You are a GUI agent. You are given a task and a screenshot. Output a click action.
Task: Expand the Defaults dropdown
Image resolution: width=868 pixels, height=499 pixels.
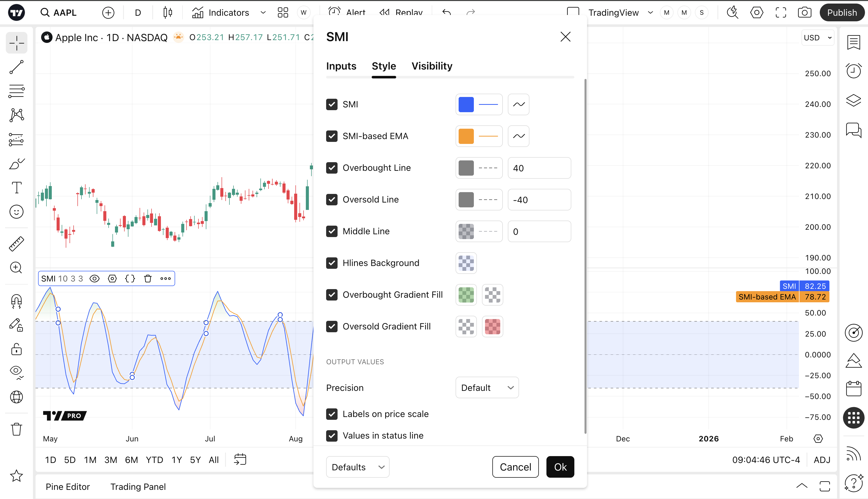(x=357, y=467)
